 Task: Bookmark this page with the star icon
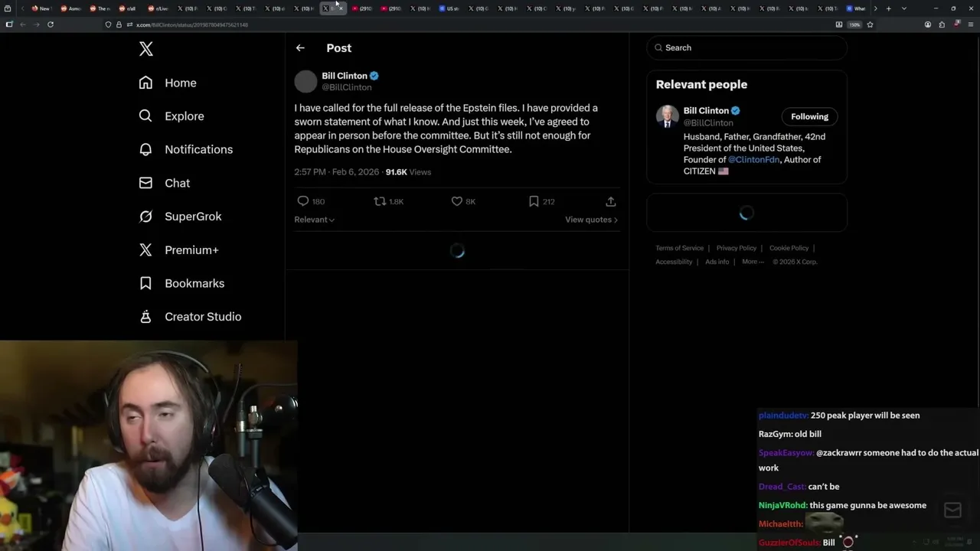pos(870,24)
